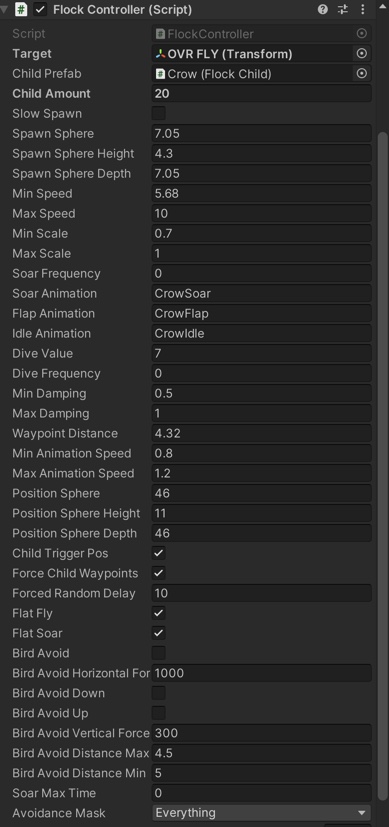Viewport: 389px width, 827px height.
Task: Click the Max Speed label
Action: (44, 214)
